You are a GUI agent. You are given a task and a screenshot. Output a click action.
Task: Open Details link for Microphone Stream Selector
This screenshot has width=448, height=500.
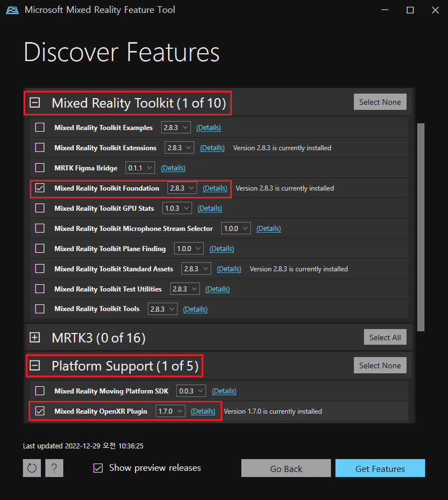[269, 229]
